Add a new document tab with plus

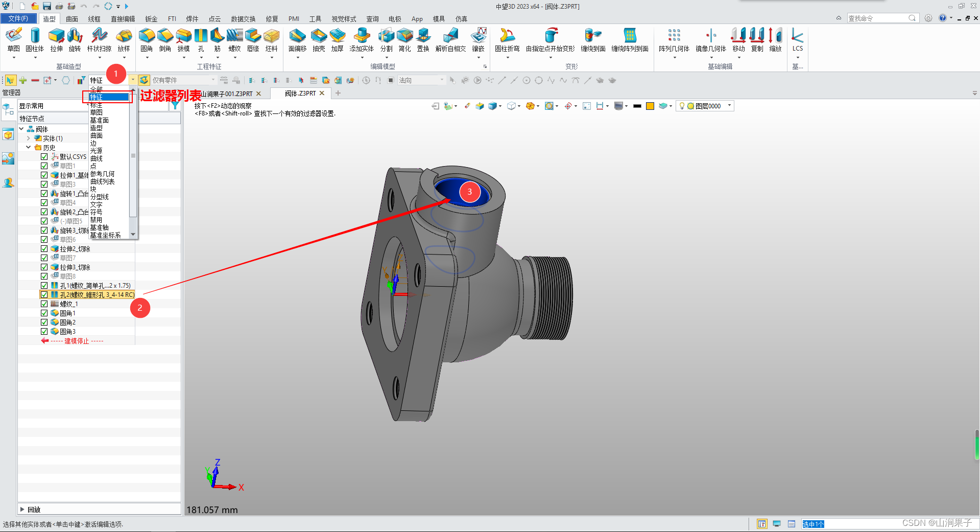coord(338,93)
